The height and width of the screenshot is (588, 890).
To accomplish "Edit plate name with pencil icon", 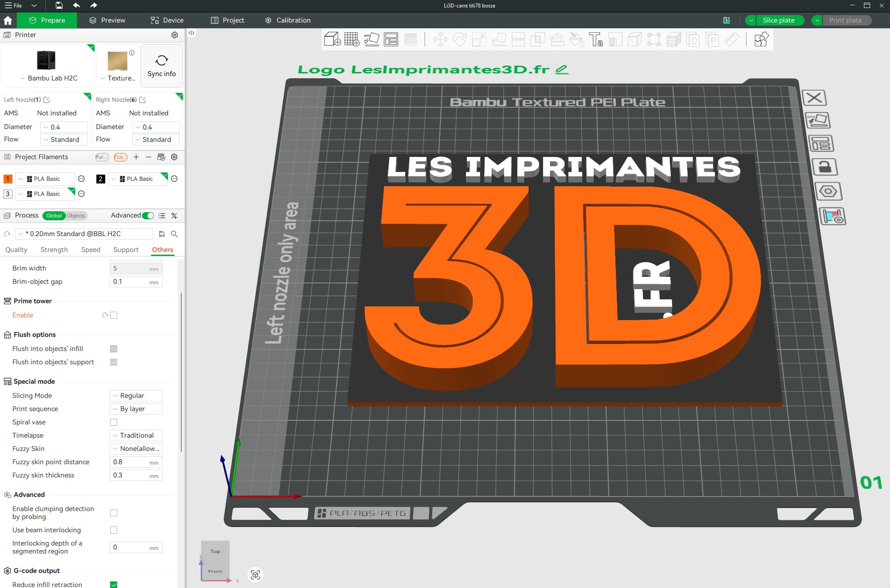I will (562, 69).
